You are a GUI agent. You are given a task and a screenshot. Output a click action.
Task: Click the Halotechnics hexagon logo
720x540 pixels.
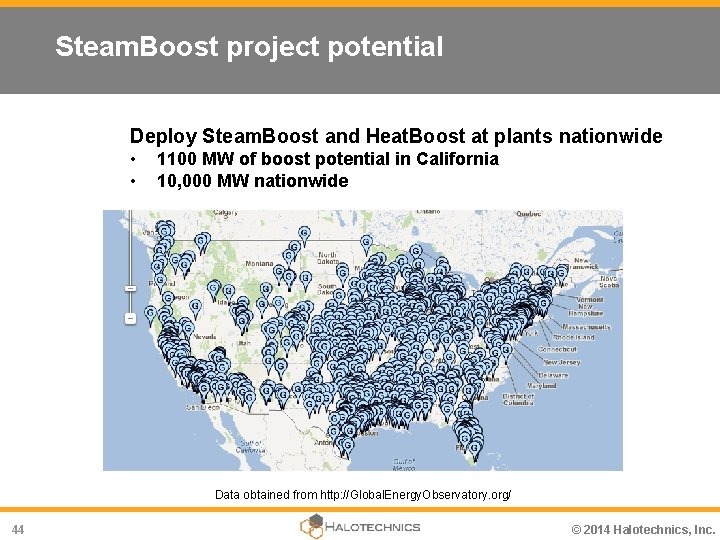(312, 526)
